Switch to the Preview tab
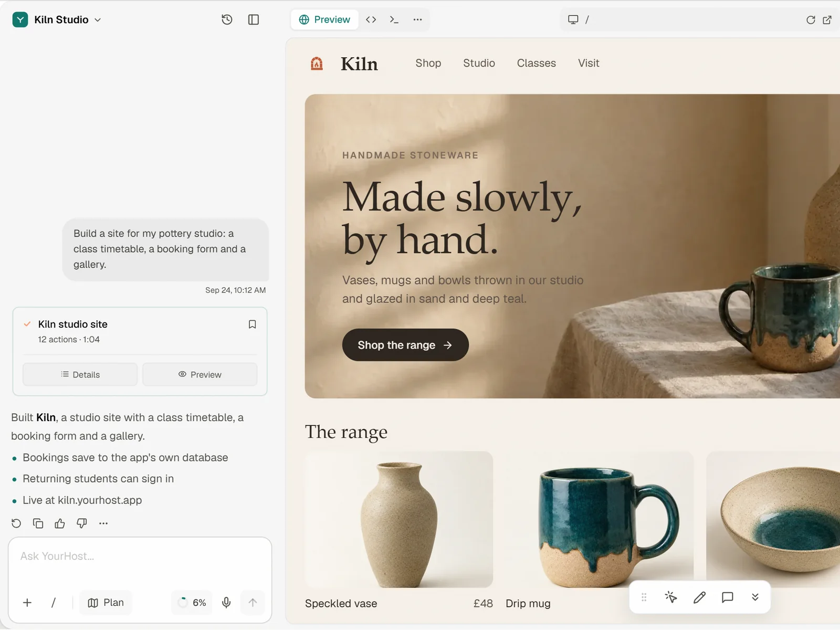The width and height of the screenshot is (840, 630). (324, 19)
